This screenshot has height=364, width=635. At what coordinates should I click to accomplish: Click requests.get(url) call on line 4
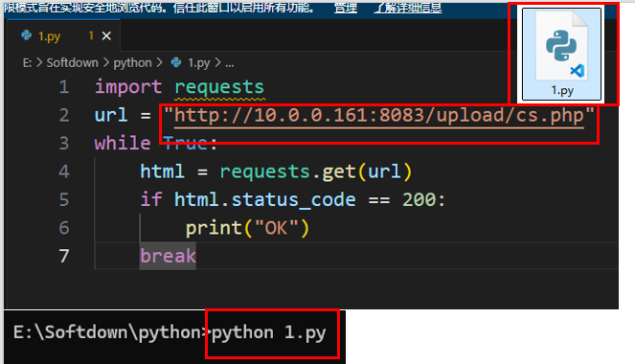tap(315, 171)
